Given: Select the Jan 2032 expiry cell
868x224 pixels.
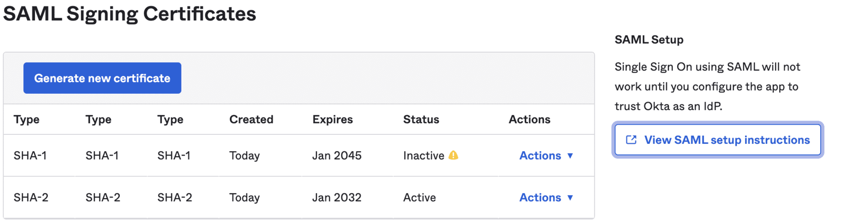Looking at the screenshot, I should point(336,198).
